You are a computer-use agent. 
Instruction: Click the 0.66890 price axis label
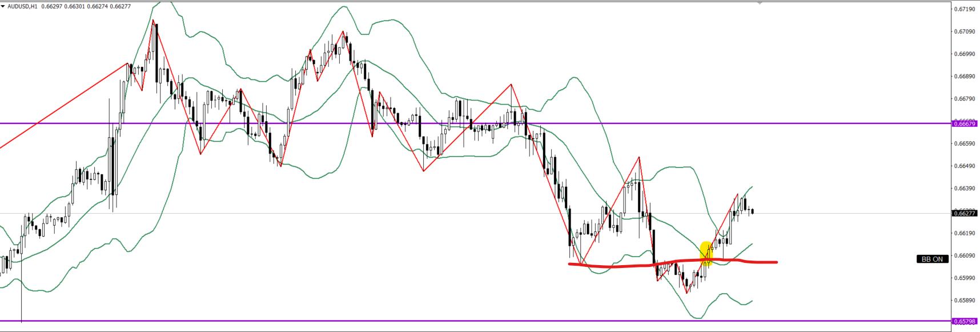[965, 76]
